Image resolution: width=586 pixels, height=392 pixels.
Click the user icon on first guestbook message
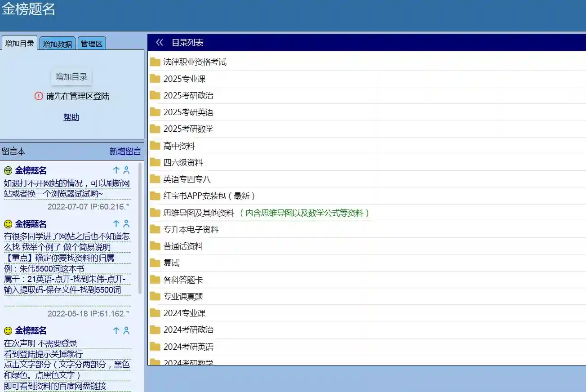coord(126,170)
